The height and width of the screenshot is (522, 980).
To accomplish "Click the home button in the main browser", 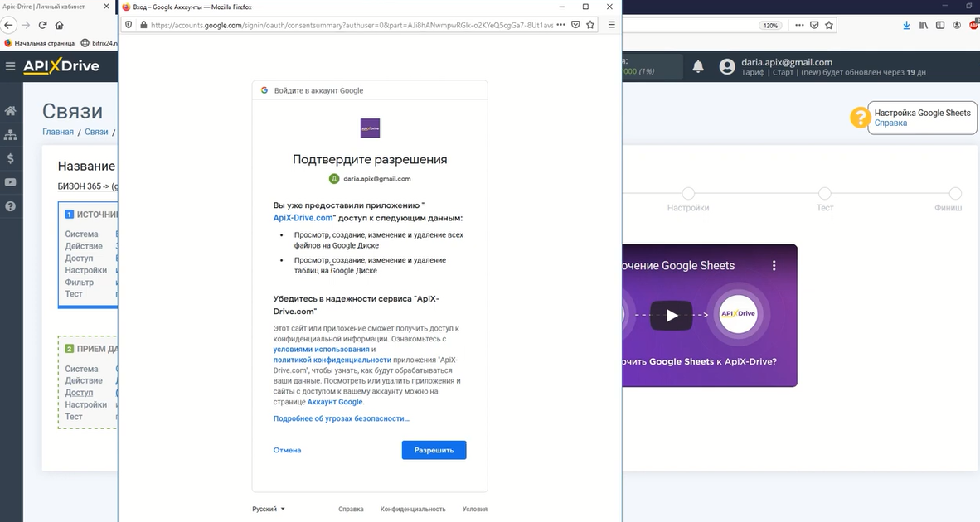I will (x=60, y=25).
